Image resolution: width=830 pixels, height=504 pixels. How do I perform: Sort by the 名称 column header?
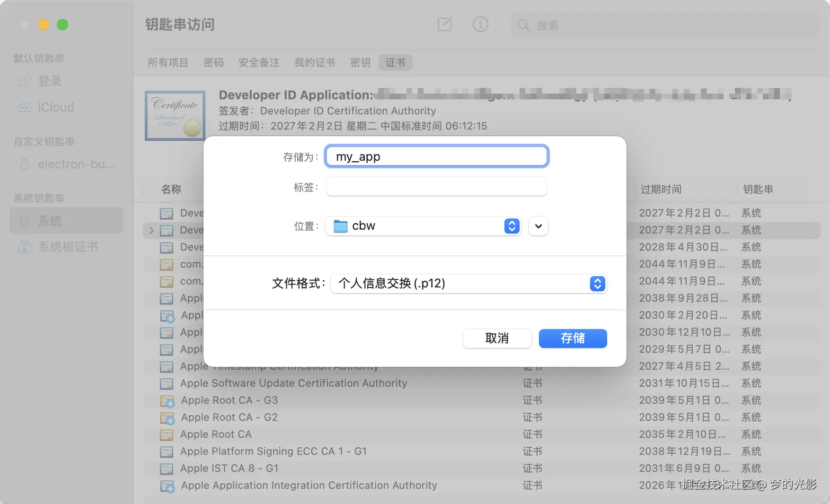pyautogui.click(x=171, y=190)
